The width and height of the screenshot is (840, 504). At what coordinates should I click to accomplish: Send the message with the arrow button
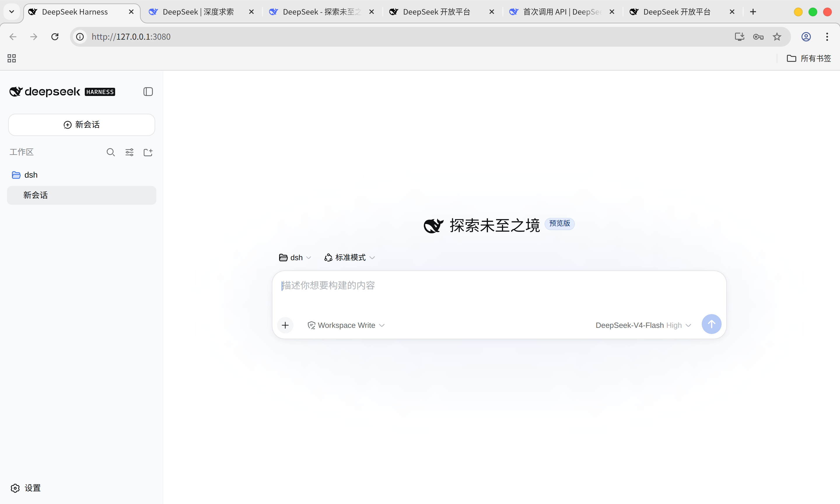pyautogui.click(x=711, y=324)
